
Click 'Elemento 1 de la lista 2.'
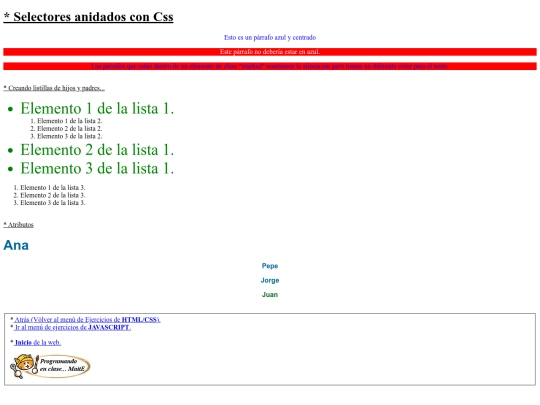pyautogui.click(x=70, y=121)
